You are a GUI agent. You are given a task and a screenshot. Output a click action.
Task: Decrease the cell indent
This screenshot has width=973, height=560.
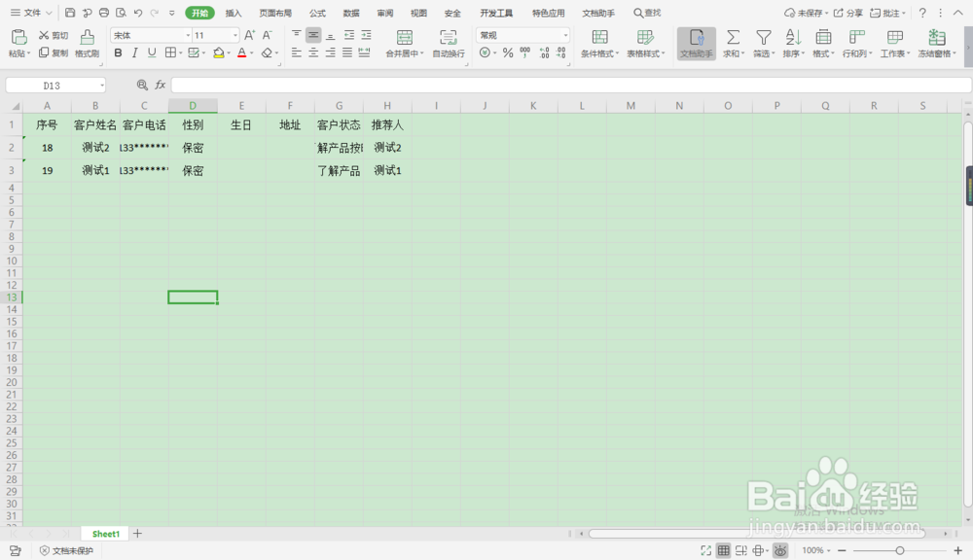[349, 35]
